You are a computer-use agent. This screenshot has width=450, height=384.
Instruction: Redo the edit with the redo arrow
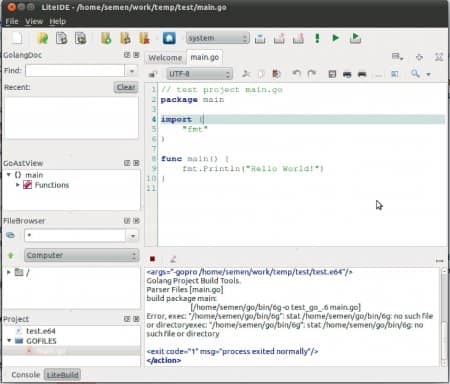(311, 73)
